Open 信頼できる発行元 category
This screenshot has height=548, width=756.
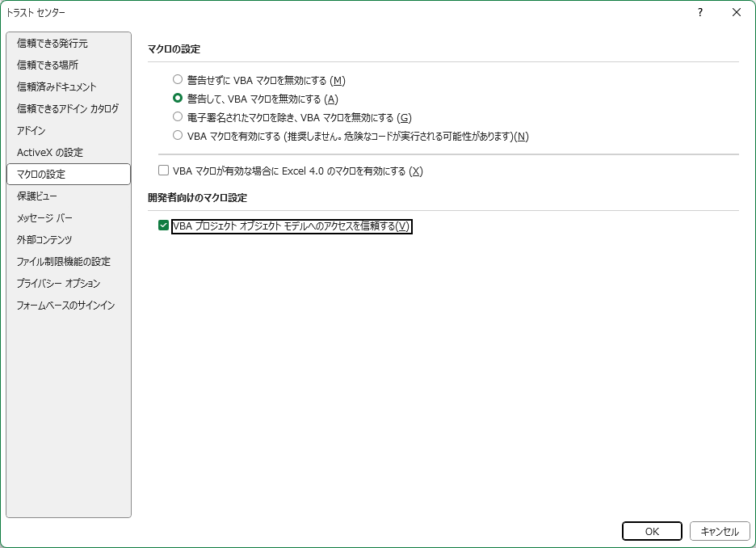(x=52, y=43)
